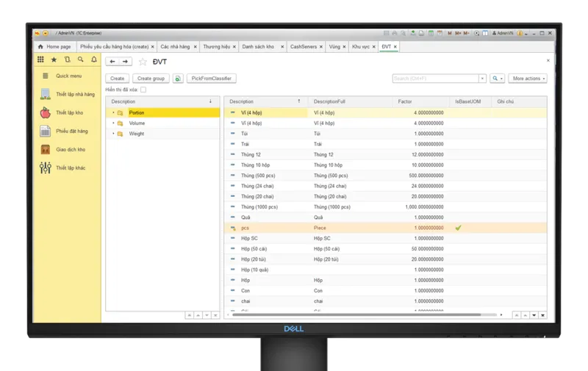Jump to last row with table bottom arrow

pos(542,315)
